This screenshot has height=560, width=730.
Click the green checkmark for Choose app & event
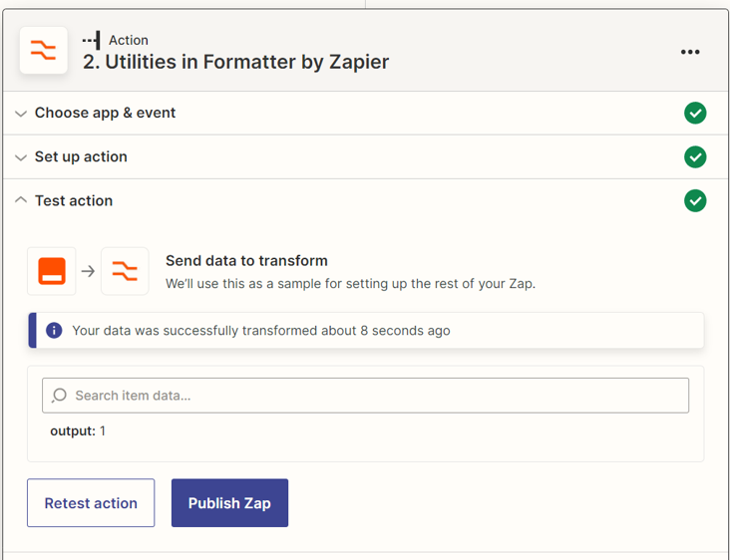click(x=695, y=114)
